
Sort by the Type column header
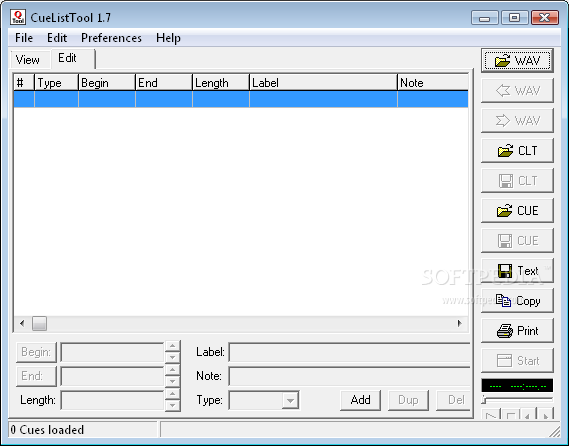click(x=57, y=82)
